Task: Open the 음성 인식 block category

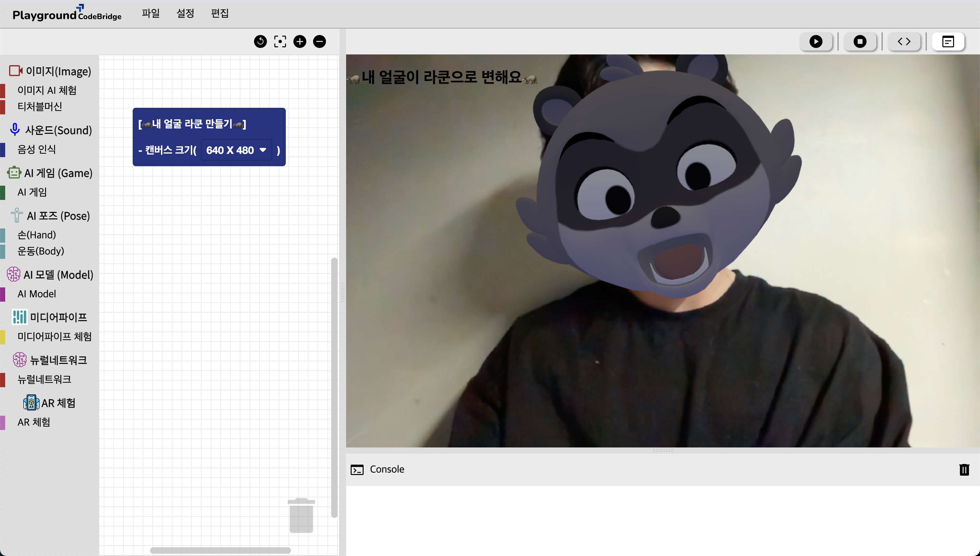Action: tap(37, 149)
